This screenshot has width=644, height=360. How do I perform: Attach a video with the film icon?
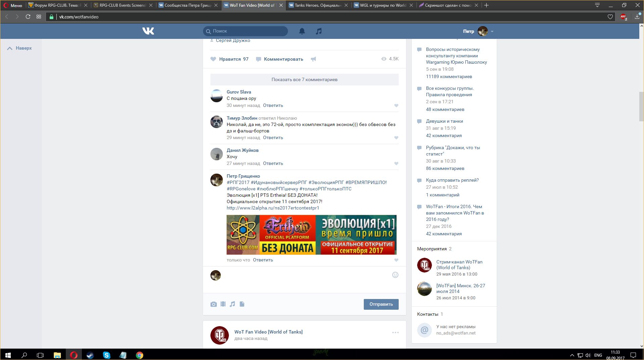pyautogui.click(x=223, y=304)
